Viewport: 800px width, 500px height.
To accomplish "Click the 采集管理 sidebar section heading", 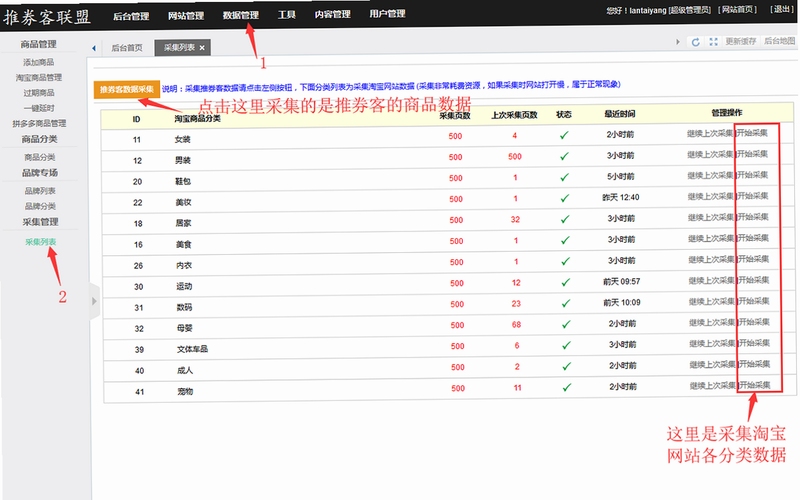I will (40, 222).
